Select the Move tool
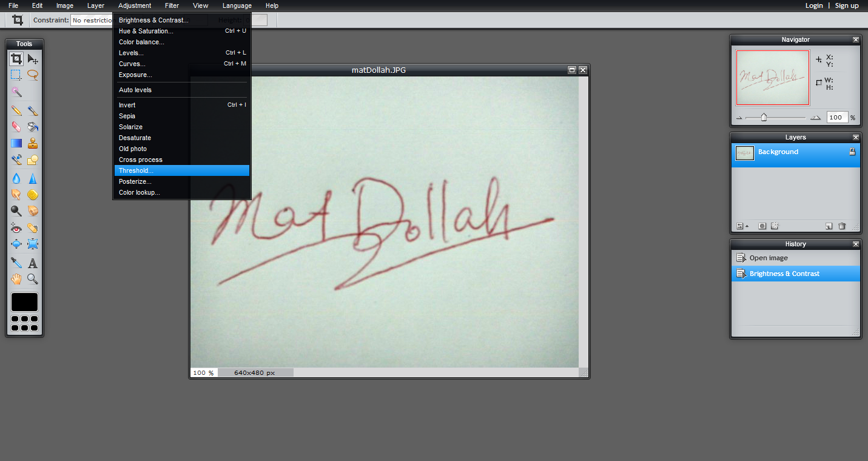 coord(33,59)
